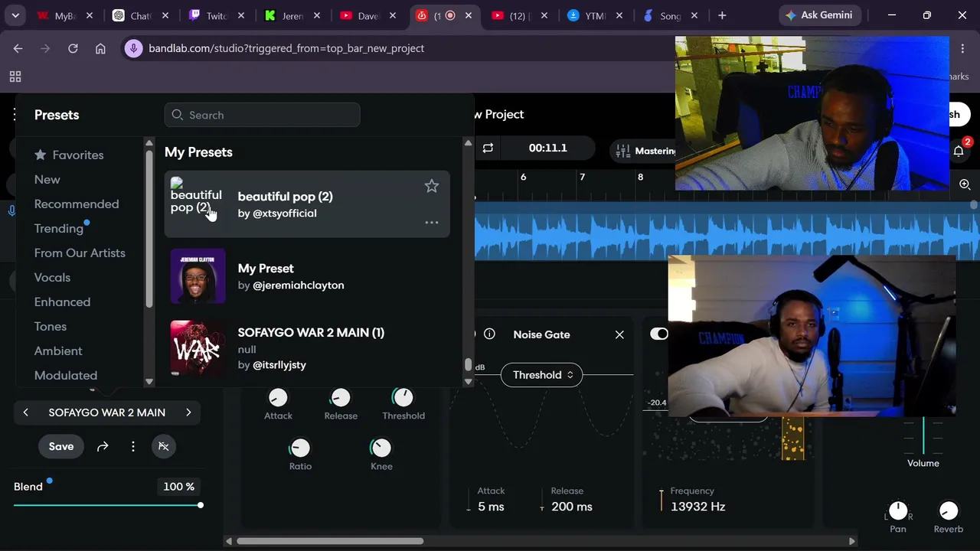Click the Frequency 13932 Hz value
Screen dimensions: 980x551
click(x=697, y=507)
